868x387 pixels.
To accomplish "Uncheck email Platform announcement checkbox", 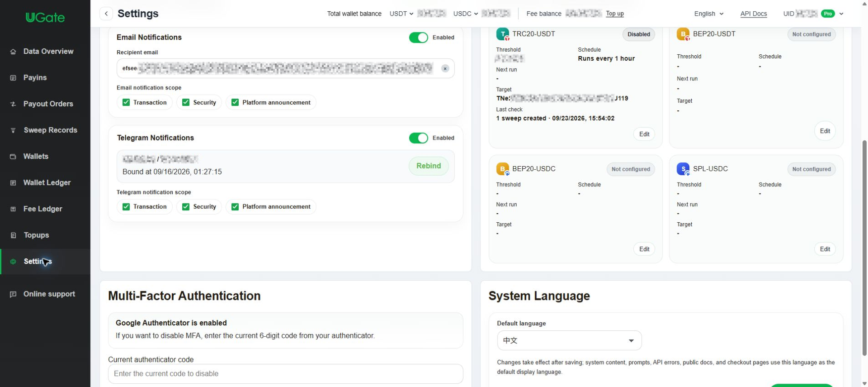I will (235, 102).
